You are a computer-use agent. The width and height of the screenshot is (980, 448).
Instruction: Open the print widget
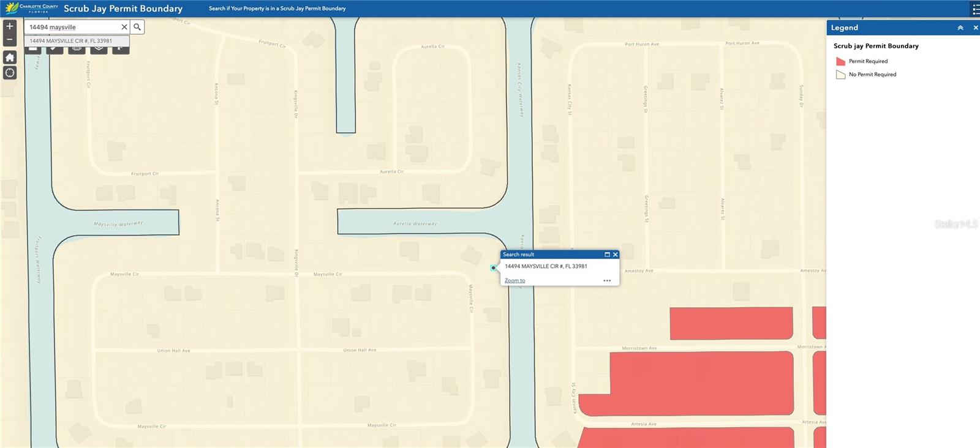point(77,49)
